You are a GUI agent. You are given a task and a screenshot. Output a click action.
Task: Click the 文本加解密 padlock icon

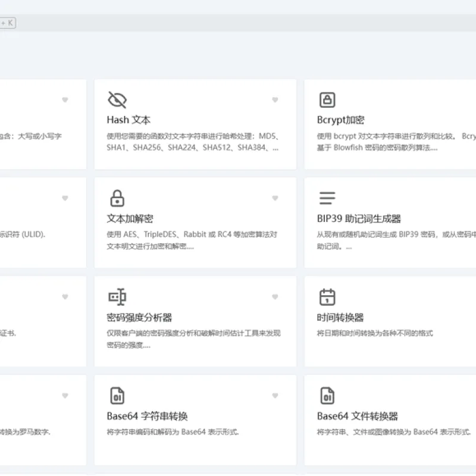(x=117, y=198)
